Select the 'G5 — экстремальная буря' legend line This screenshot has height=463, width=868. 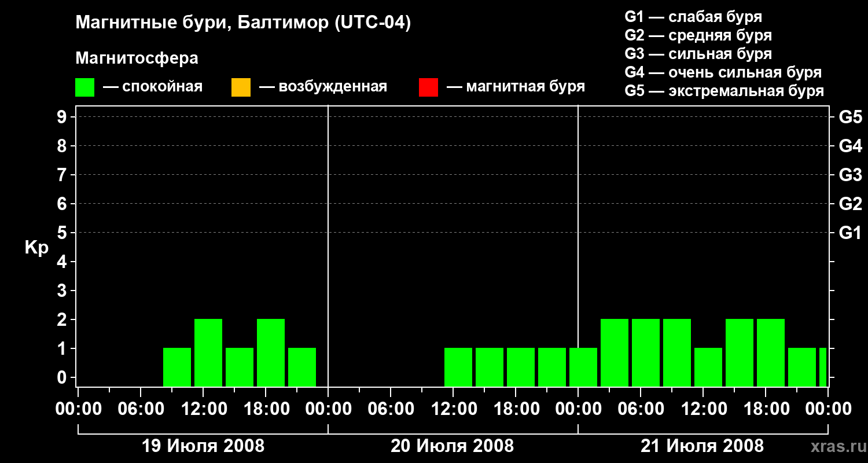[724, 91]
